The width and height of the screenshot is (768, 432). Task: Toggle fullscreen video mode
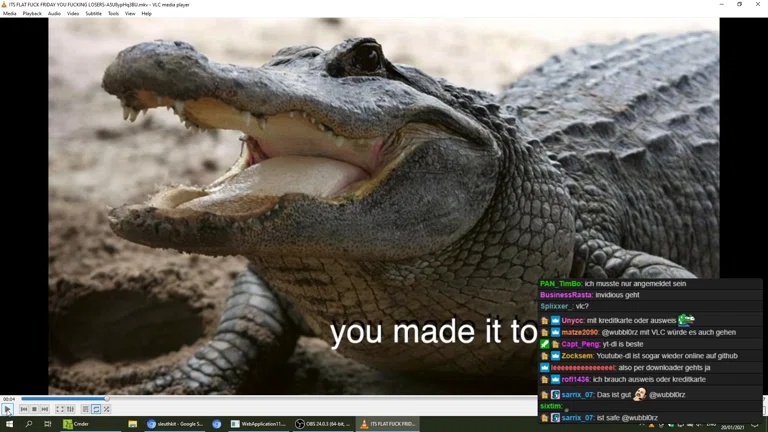pyautogui.click(x=59, y=409)
